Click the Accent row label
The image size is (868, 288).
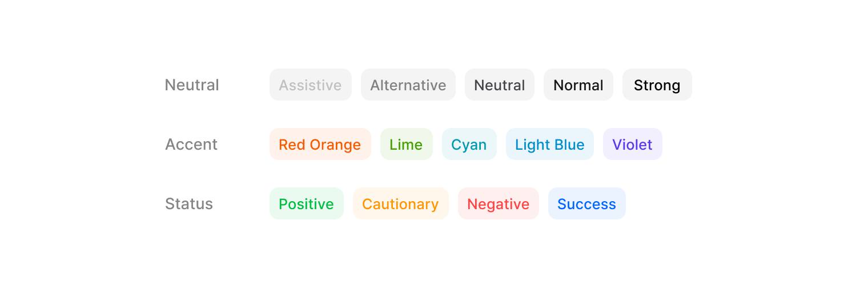(191, 145)
